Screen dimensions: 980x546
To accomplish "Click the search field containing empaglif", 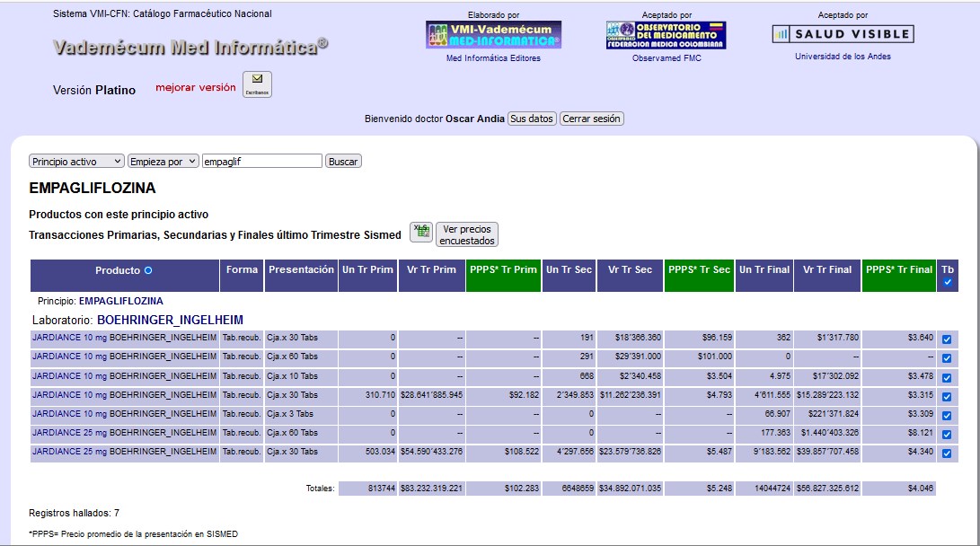I will (262, 161).
